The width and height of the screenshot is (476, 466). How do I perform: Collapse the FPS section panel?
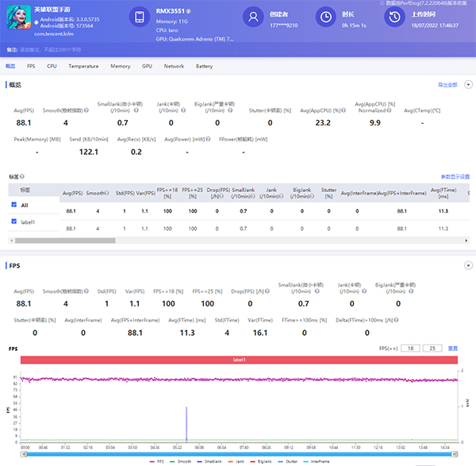pyautogui.click(x=467, y=265)
